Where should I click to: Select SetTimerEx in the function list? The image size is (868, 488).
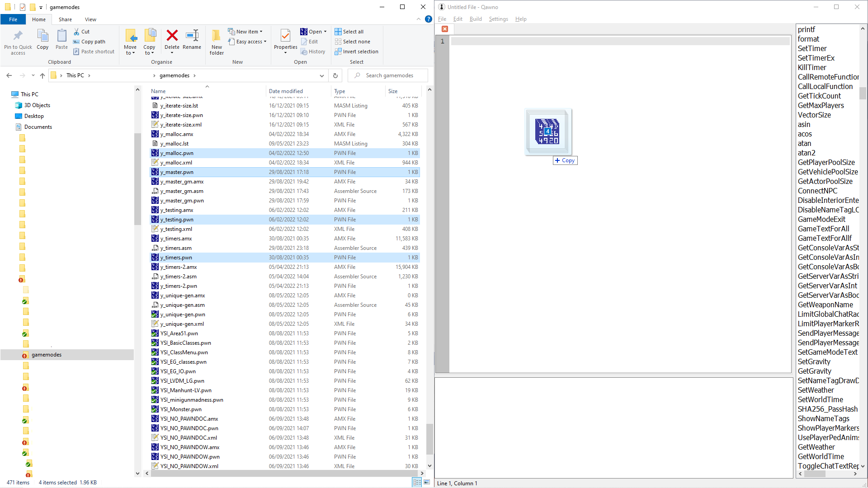[x=816, y=58]
